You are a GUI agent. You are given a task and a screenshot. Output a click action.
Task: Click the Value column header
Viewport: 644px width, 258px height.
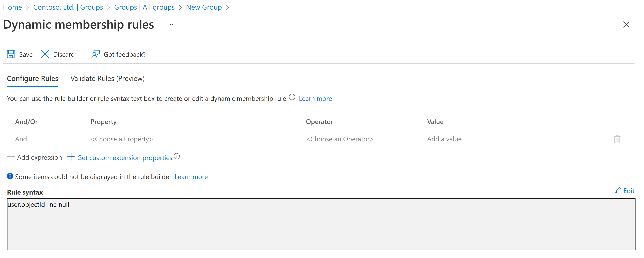[x=435, y=122]
